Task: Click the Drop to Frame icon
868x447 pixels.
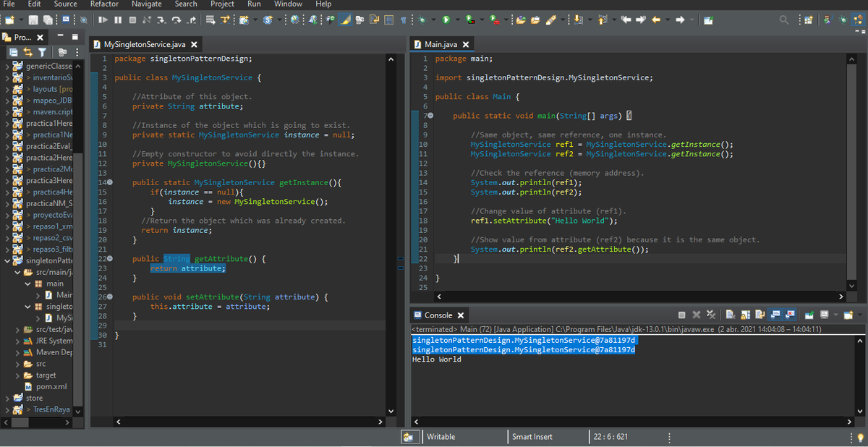Action: (210, 20)
